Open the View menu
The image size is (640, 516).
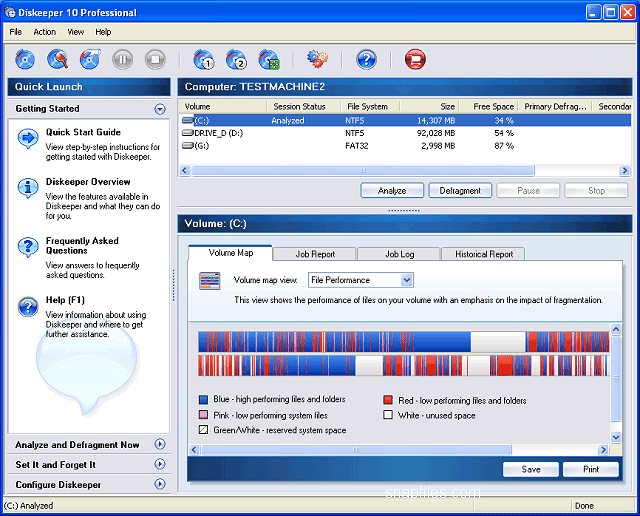76,32
